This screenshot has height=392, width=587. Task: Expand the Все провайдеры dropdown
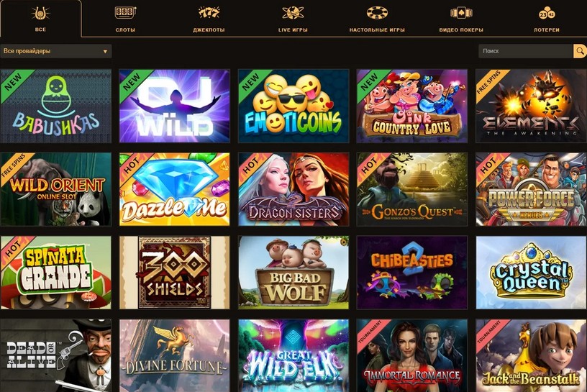point(56,51)
